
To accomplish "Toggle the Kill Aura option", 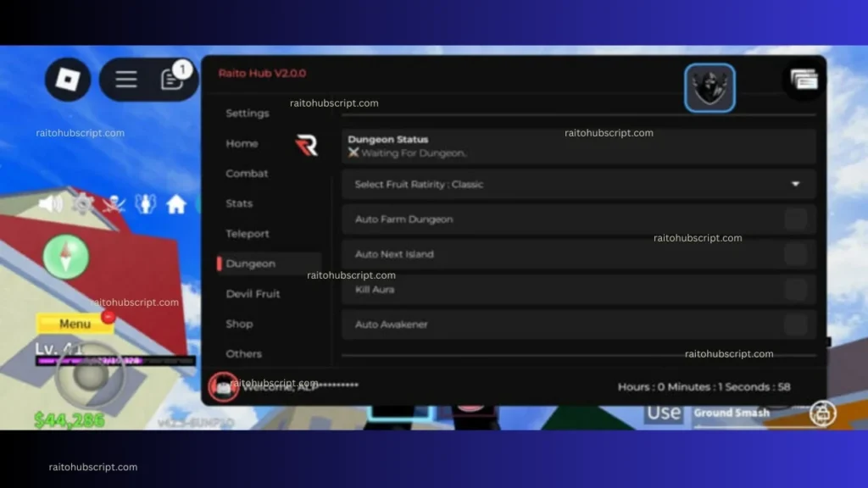I will pos(795,290).
